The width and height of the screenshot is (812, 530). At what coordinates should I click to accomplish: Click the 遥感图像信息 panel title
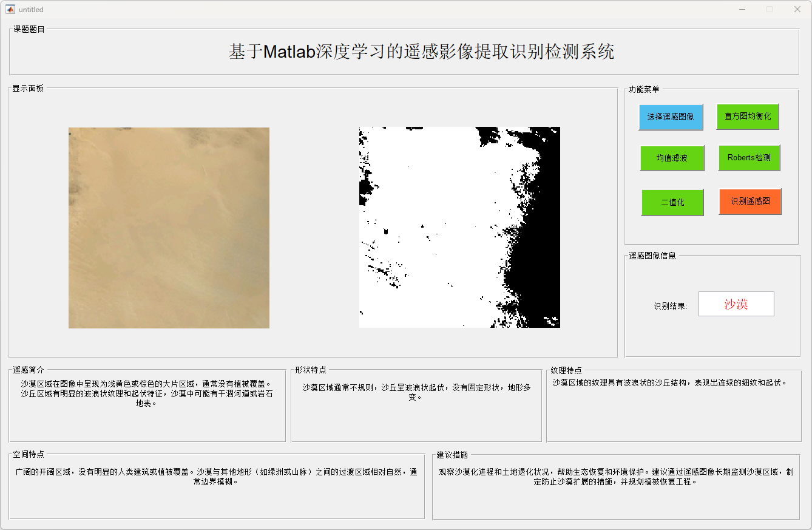652,256
